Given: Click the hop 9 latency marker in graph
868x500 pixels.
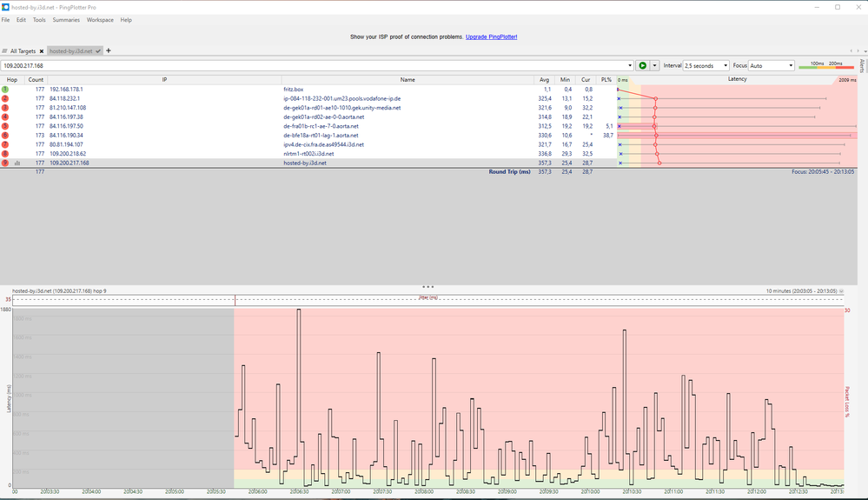Looking at the screenshot, I should coord(659,163).
